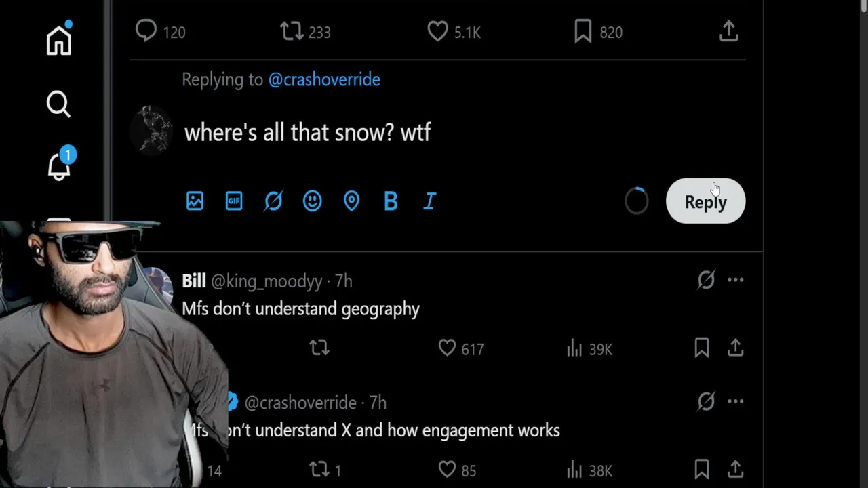Open Grok enhance in reply toolbar
The height and width of the screenshot is (488, 868).
(x=273, y=201)
